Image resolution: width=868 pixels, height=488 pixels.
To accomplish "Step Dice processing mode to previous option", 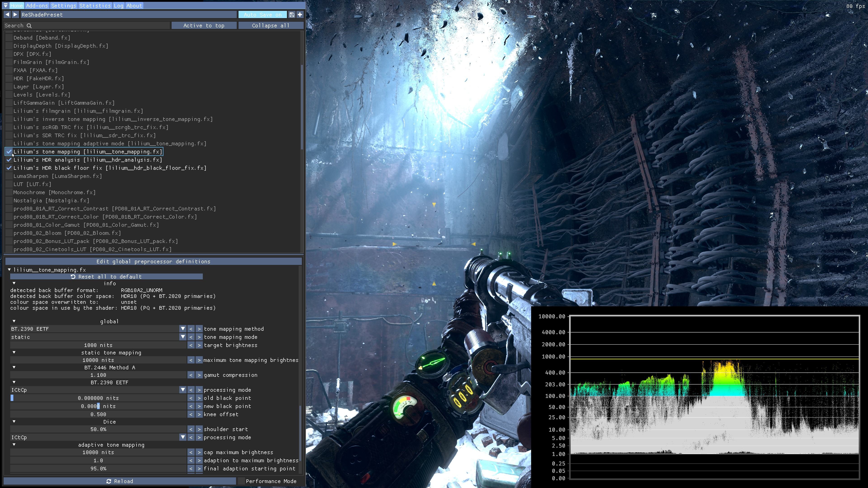I will [191, 437].
